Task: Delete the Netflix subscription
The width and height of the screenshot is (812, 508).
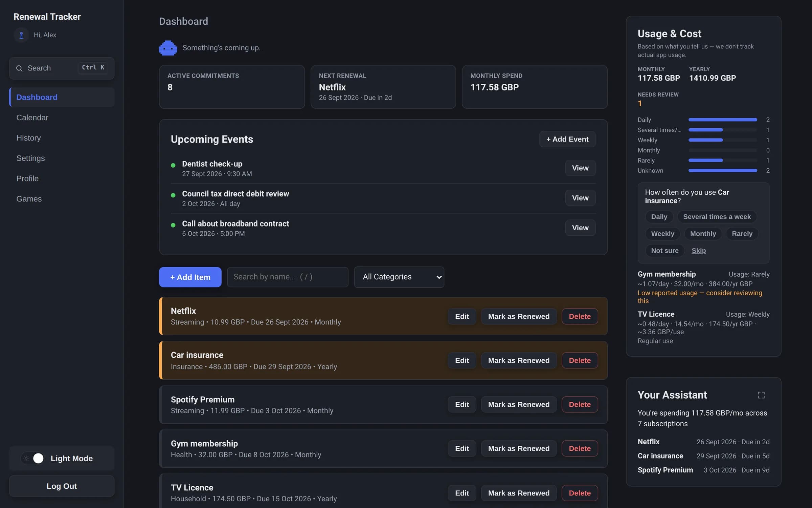Action: [580, 316]
